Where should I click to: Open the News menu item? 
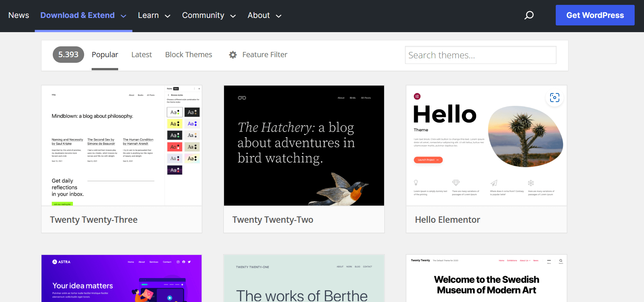pyautogui.click(x=19, y=15)
